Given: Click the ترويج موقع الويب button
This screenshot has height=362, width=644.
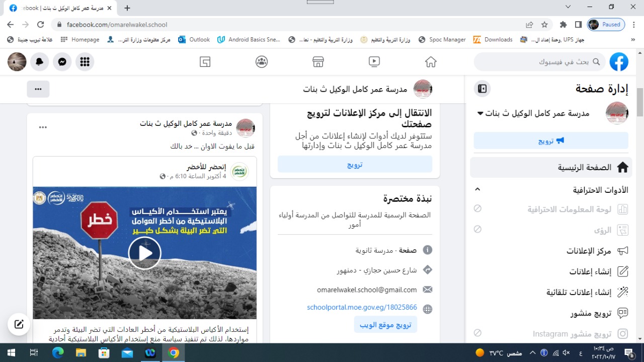Looking at the screenshot, I should (x=385, y=325).
